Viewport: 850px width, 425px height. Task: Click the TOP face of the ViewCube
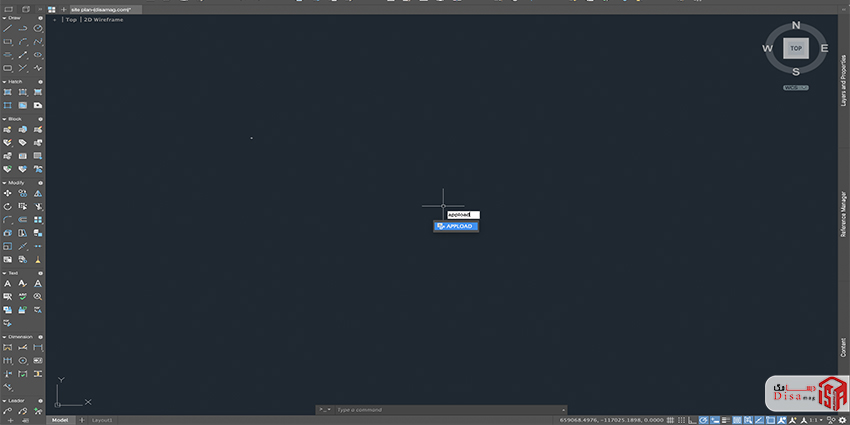point(796,48)
